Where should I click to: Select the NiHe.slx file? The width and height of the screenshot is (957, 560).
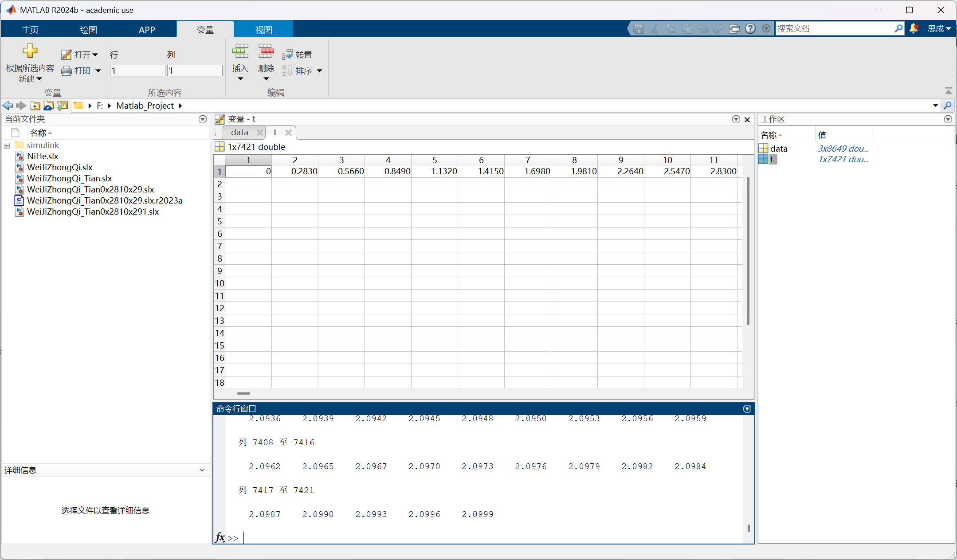click(43, 157)
